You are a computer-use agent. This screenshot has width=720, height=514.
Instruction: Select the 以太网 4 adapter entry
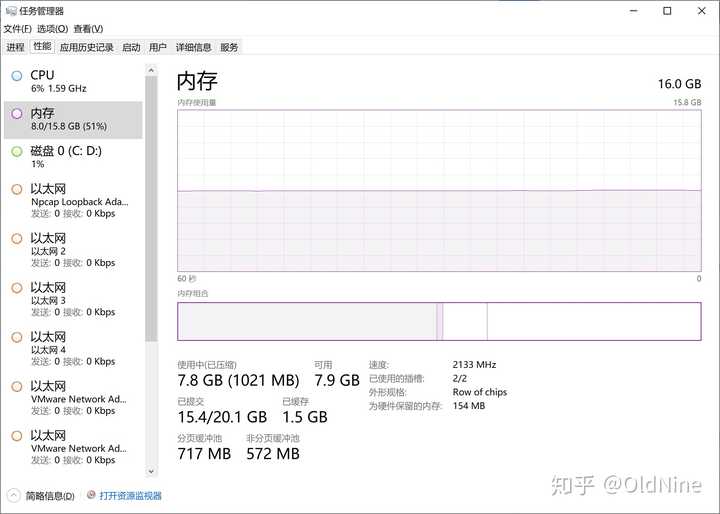[x=73, y=349]
